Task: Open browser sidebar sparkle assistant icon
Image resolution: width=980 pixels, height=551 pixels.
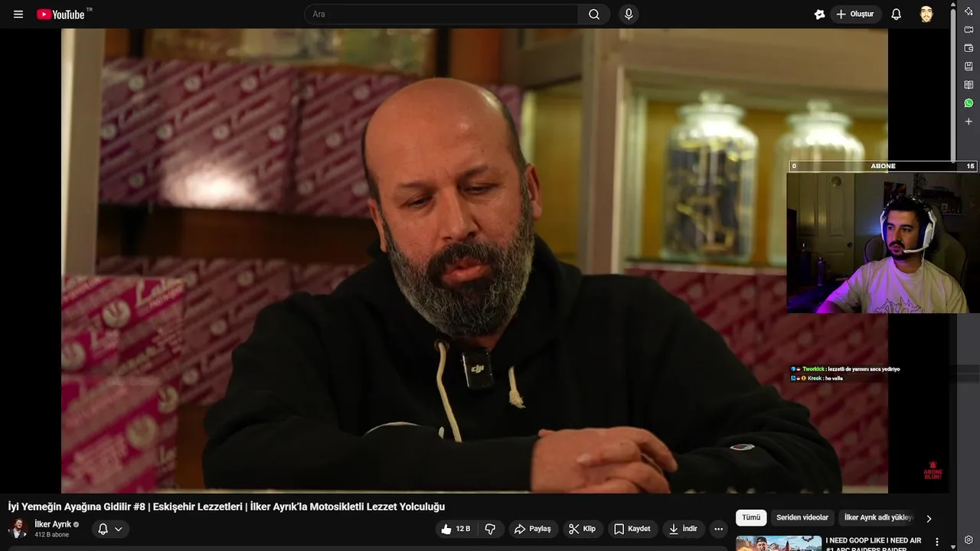Action: (969, 11)
